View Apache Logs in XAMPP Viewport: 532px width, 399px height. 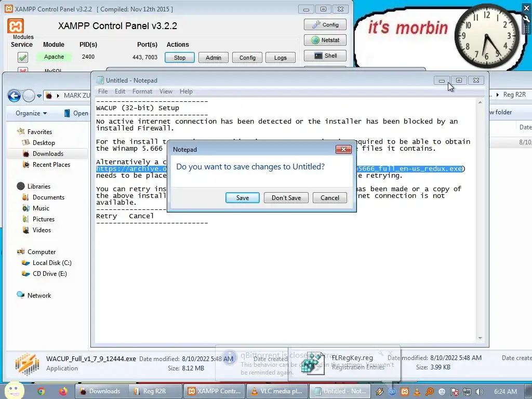click(x=280, y=58)
